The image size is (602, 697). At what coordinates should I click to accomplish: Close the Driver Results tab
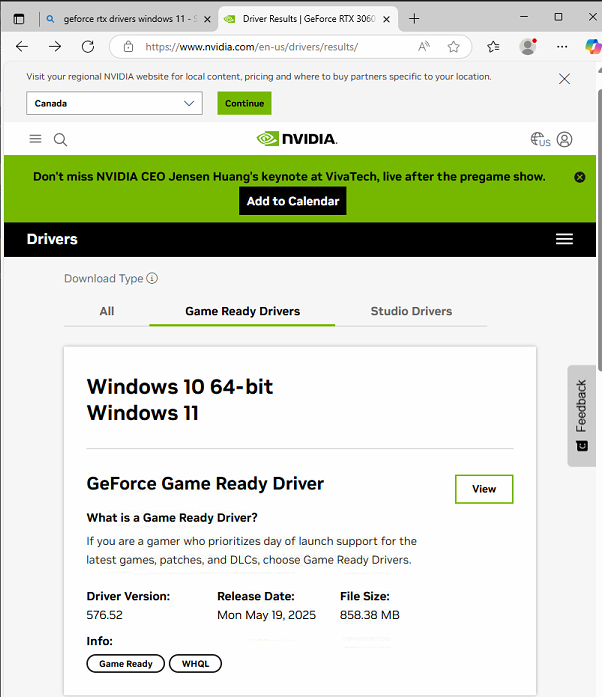pos(386,19)
